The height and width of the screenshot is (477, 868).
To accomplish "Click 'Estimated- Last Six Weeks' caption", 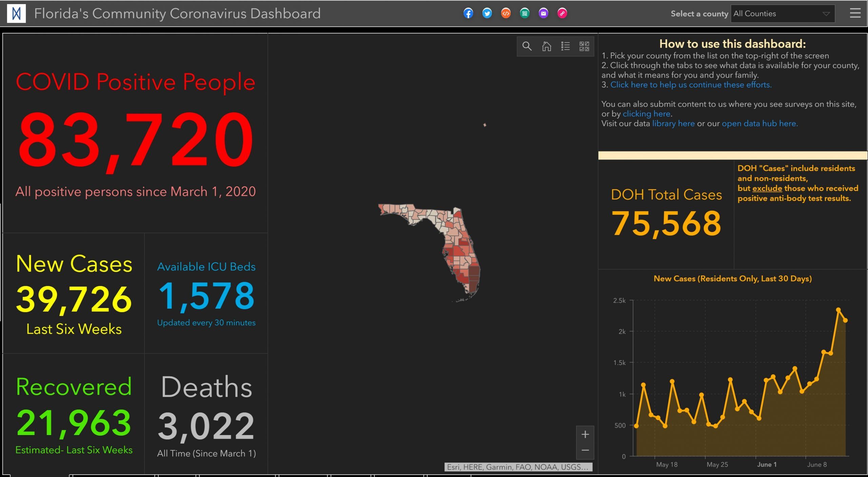I will click(74, 450).
